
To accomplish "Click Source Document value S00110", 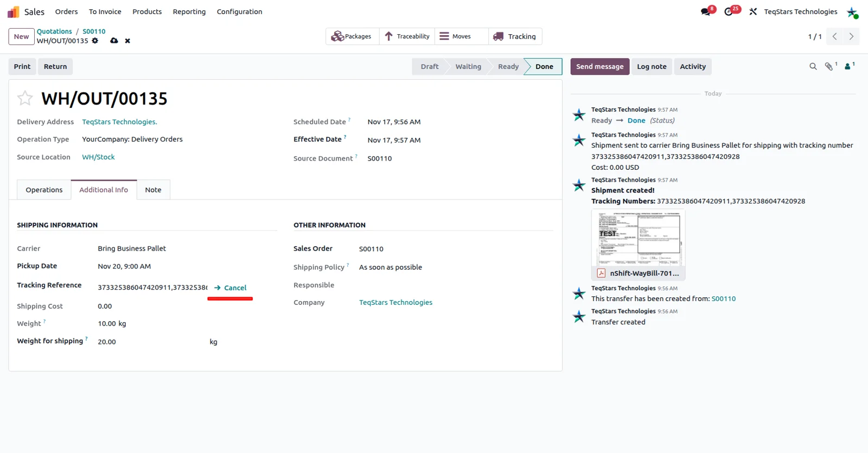I will coord(379,158).
